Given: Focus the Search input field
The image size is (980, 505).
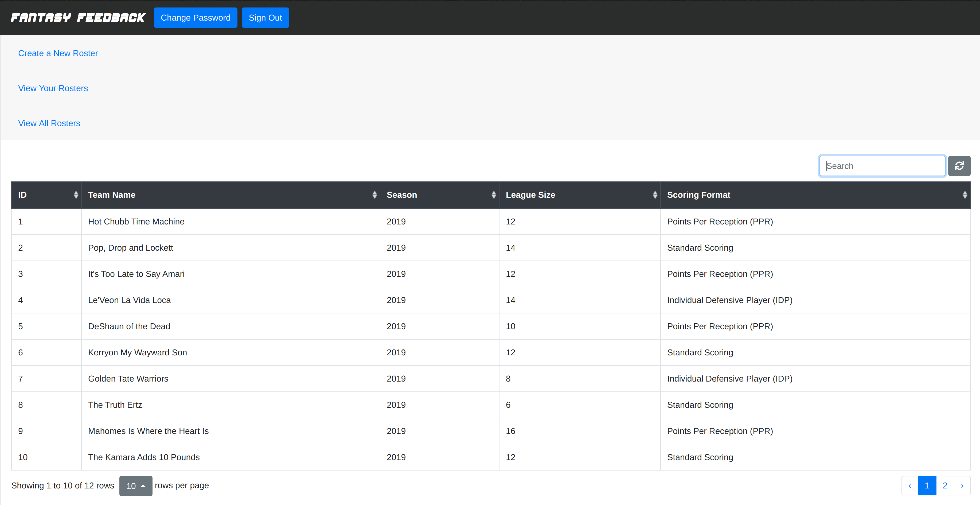Looking at the screenshot, I should pyautogui.click(x=882, y=166).
